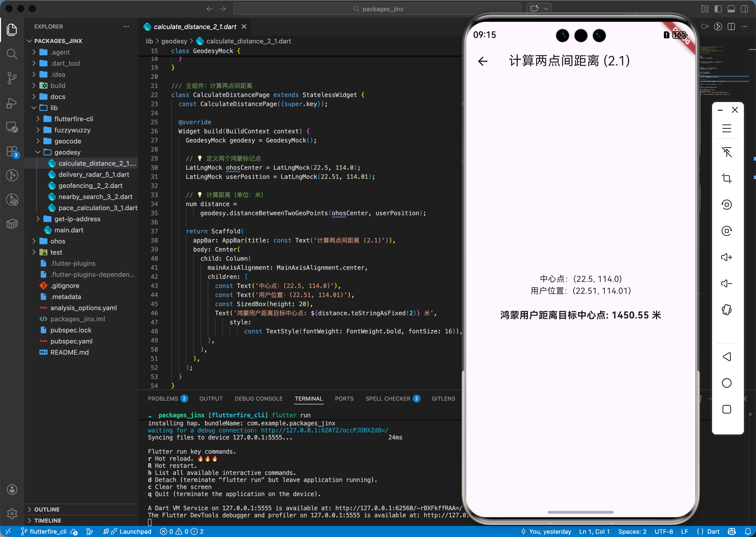
Task: Switch to the PROBLEMS tab
Action: coord(163,398)
